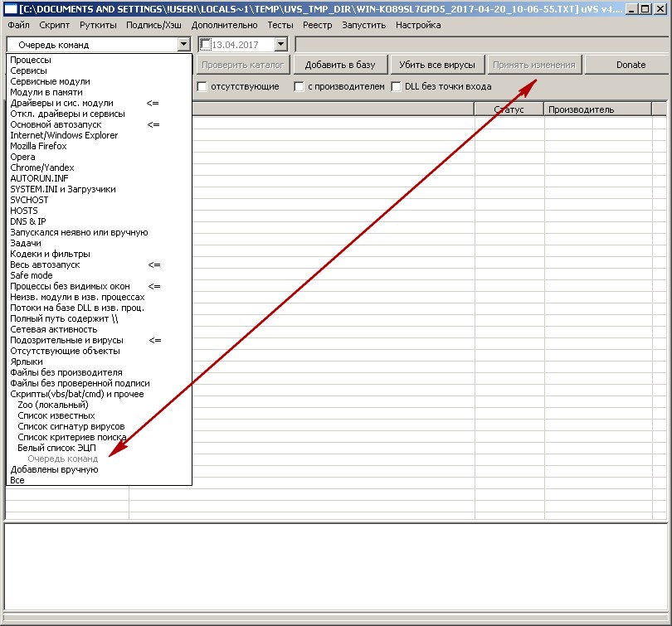Open the date picker dropdown arrow
Screen dimensions: 672x626
[x=280, y=44]
